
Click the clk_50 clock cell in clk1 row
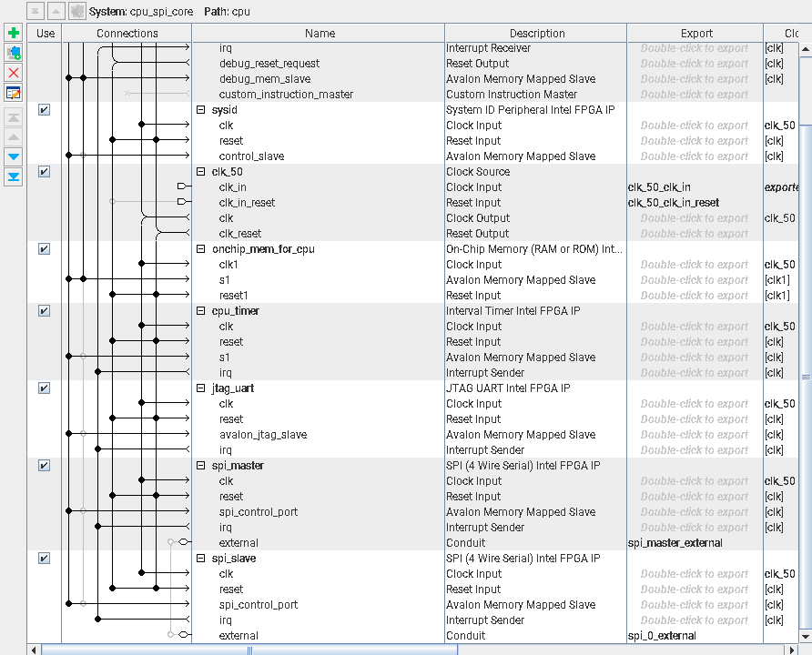click(779, 265)
